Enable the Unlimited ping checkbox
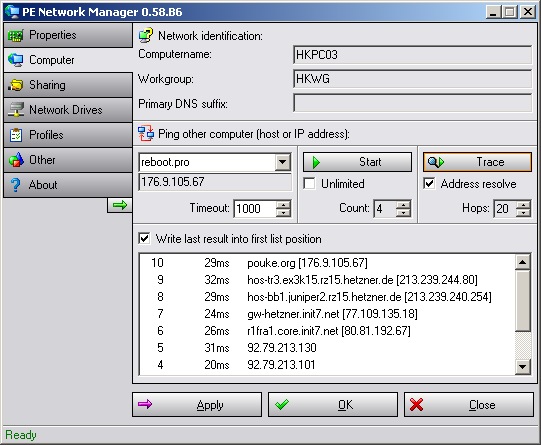 tap(309, 184)
